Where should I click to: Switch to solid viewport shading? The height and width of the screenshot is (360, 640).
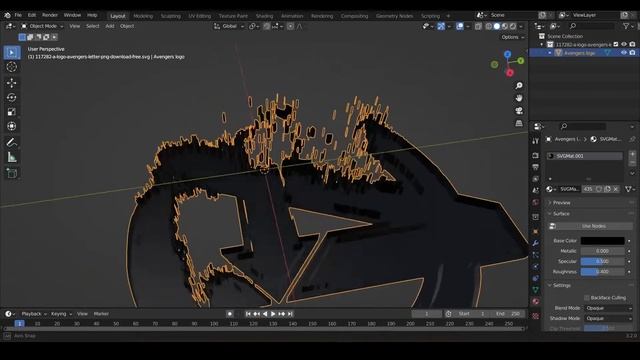coord(497,26)
